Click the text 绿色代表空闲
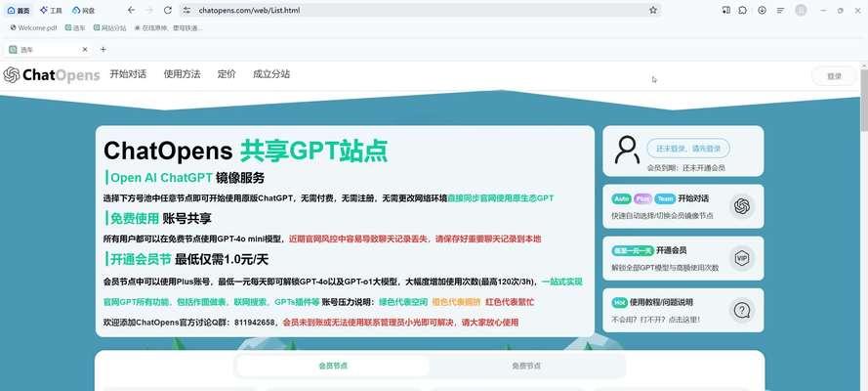 click(403, 302)
